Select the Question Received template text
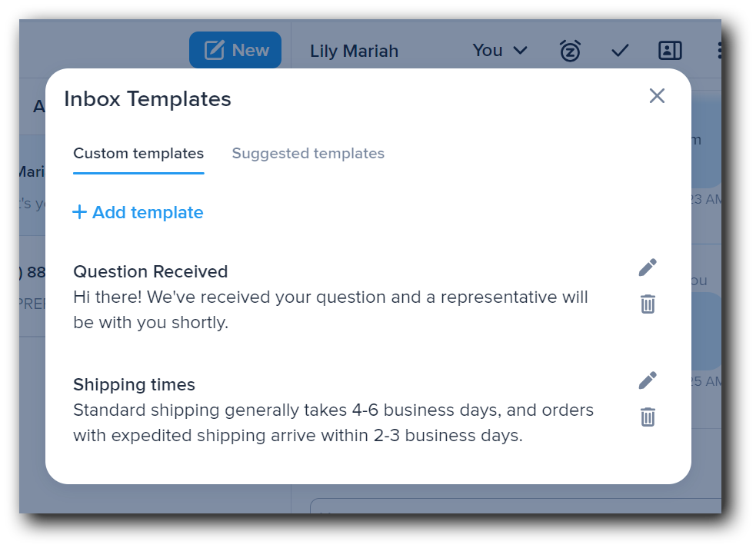756x548 pixels. [150, 271]
